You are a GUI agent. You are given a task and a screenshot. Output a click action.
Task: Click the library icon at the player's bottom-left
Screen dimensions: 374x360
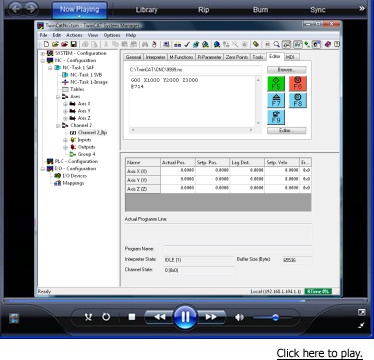point(14,318)
